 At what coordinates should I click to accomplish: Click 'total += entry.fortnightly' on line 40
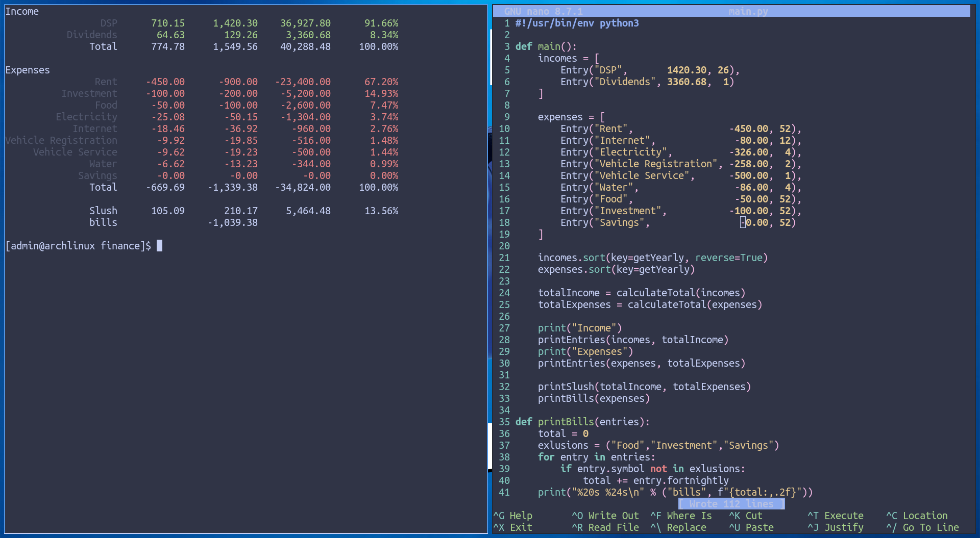pyautogui.click(x=656, y=480)
